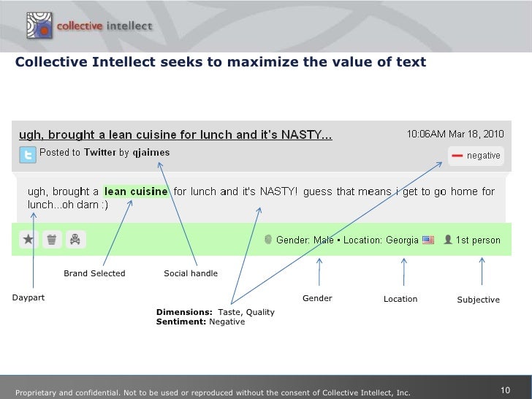Open the qjaimes author handle
Screen dimensions: 532x399
151,153
